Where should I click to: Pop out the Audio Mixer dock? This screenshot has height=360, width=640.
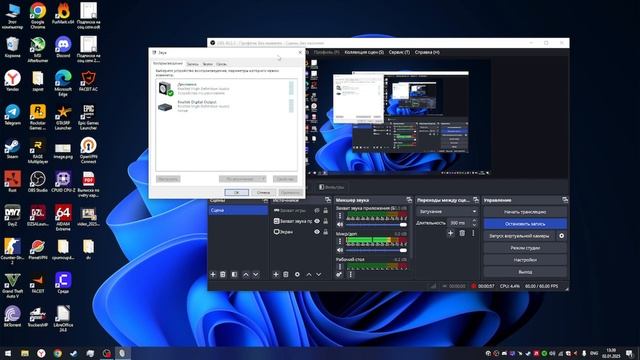tap(409, 200)
